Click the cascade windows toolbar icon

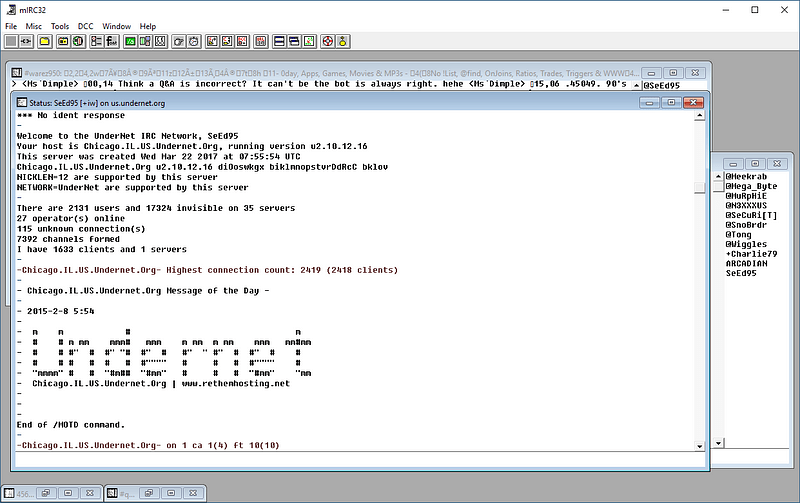click(x=294, y=41)
